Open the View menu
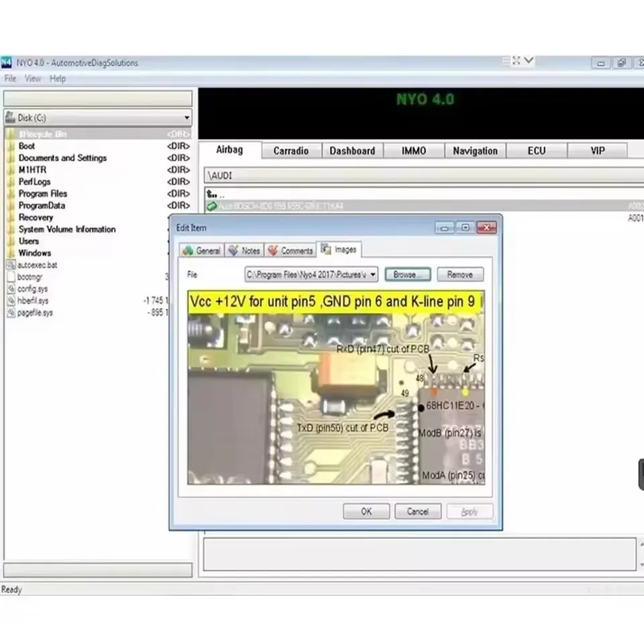644x644 pixels. [33, 78]
